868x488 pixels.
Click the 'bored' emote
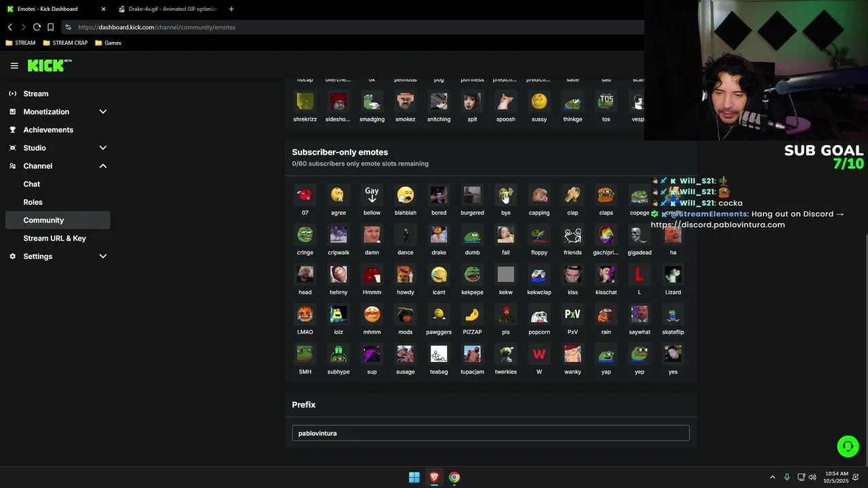click(x=439, y=196)
